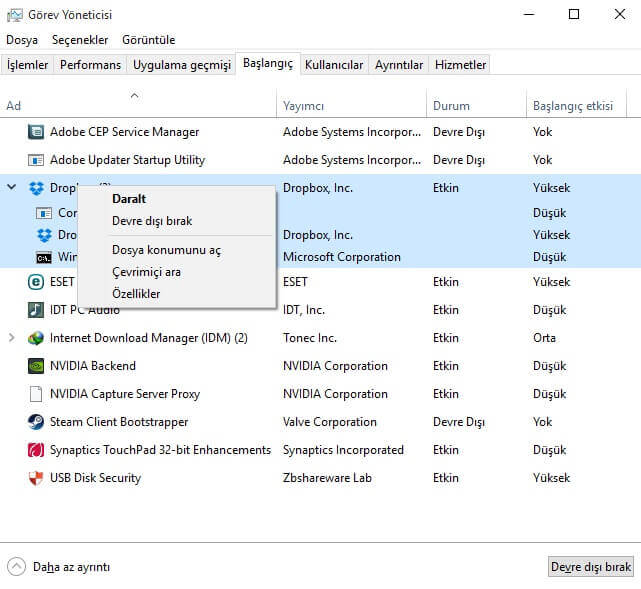Viewport: 641px width, 589px height.
Task: Select NVIDIA Capture Server Proxy name
Action: pyautogui.click(x=125, y=394)
